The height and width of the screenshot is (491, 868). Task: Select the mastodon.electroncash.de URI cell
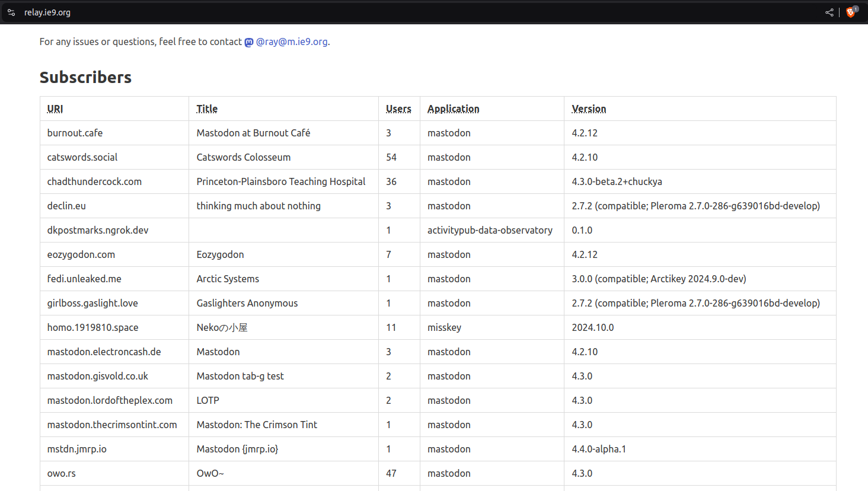(x=114, y=352)
